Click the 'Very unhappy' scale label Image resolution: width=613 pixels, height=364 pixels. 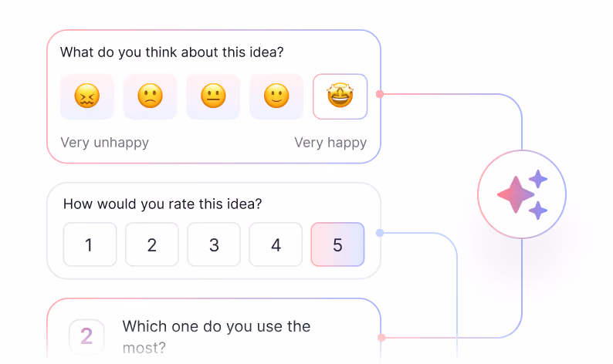tap(105, 143)
